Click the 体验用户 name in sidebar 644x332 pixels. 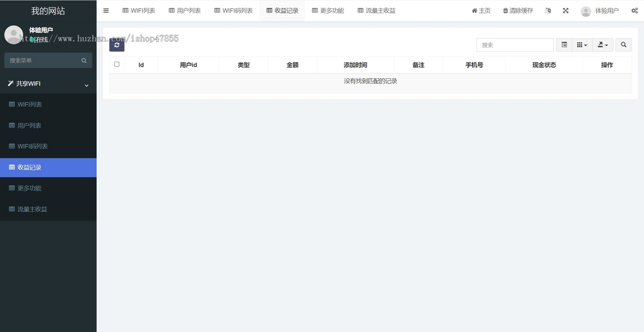41,30
